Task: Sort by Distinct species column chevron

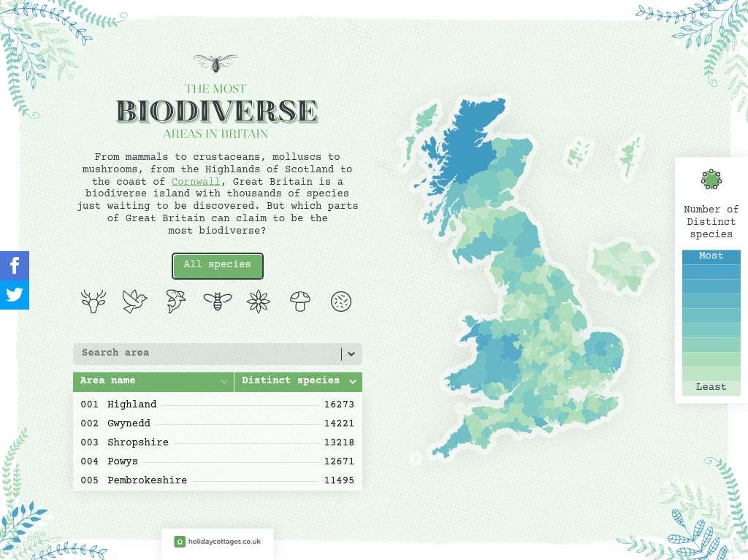Action: click(x=353, y=382)
